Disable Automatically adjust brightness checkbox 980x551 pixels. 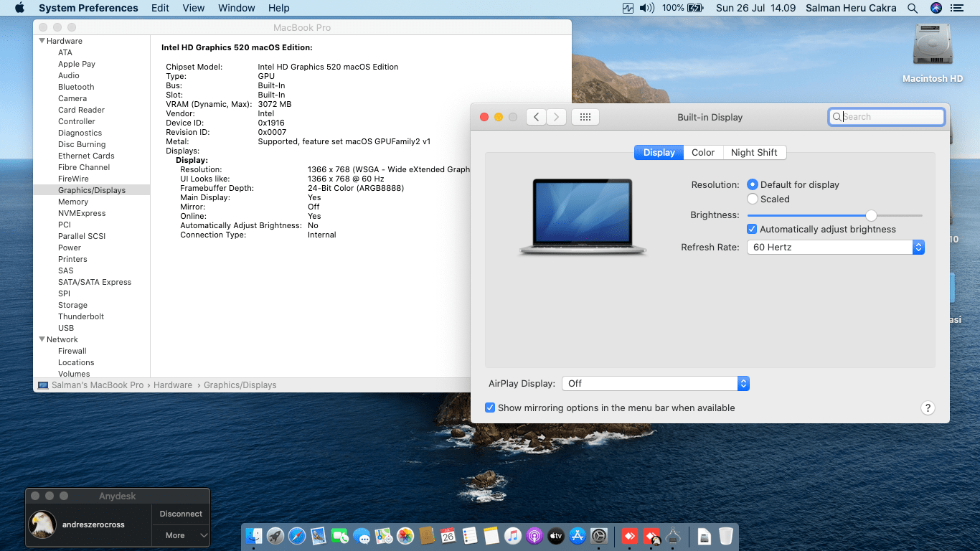[752, 229]
